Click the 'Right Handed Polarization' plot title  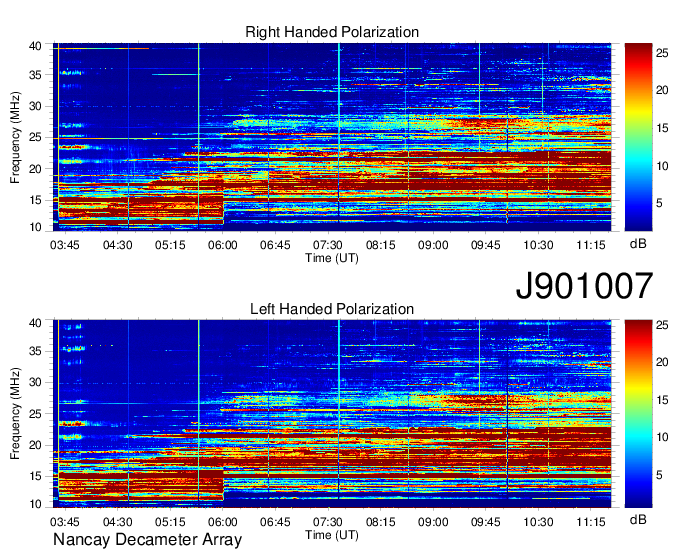click(332, 32)
